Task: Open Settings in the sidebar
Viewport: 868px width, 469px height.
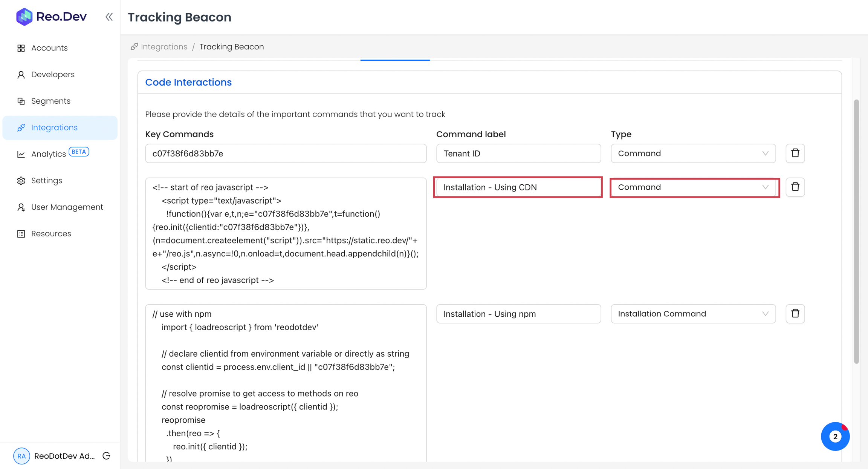Action: tap(47, 181)
